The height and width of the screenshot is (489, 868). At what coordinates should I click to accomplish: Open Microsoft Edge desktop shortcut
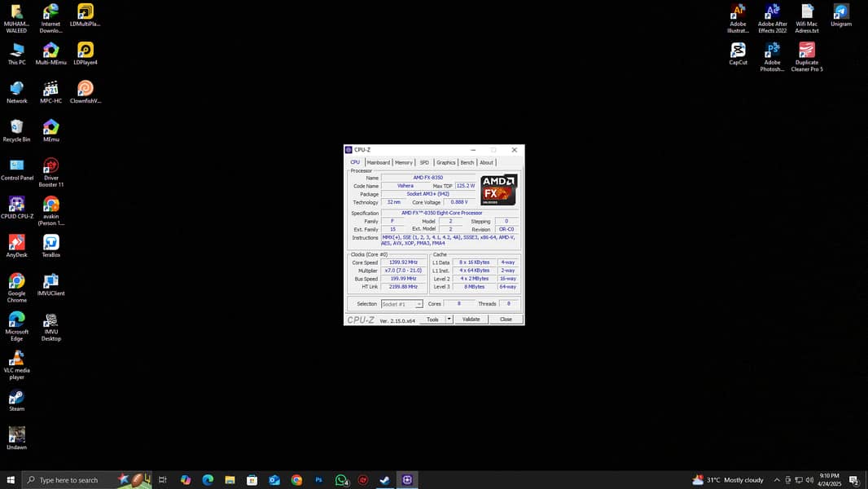point(16,326)
